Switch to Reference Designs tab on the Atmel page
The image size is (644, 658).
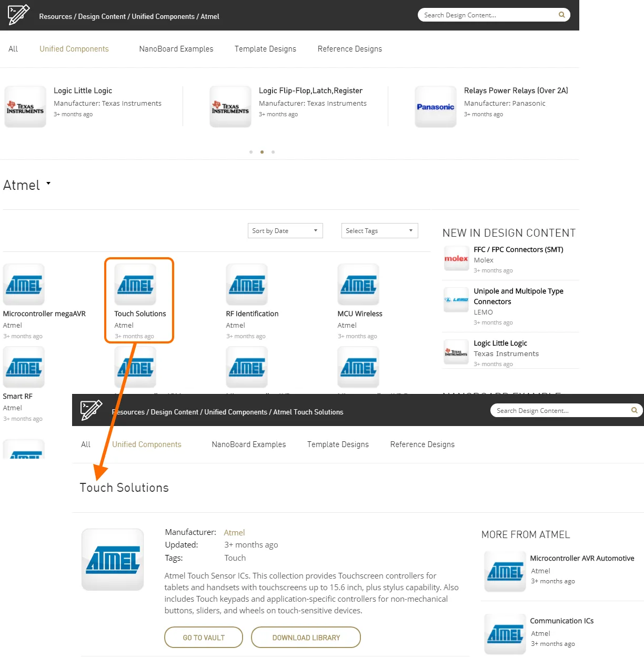[350, 49]
